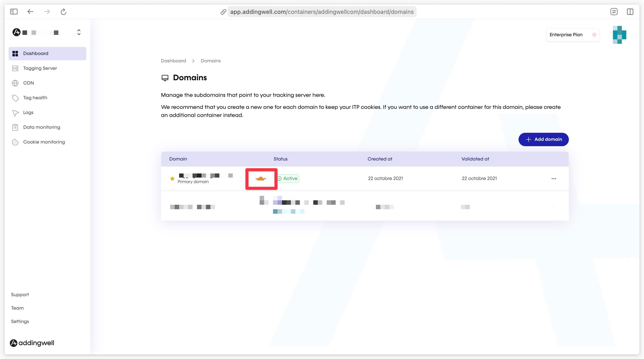The height and width of the screenshot is (359, 644).
Task: Expand the account switcher dropdown at top-left
Action: [79, 32]
